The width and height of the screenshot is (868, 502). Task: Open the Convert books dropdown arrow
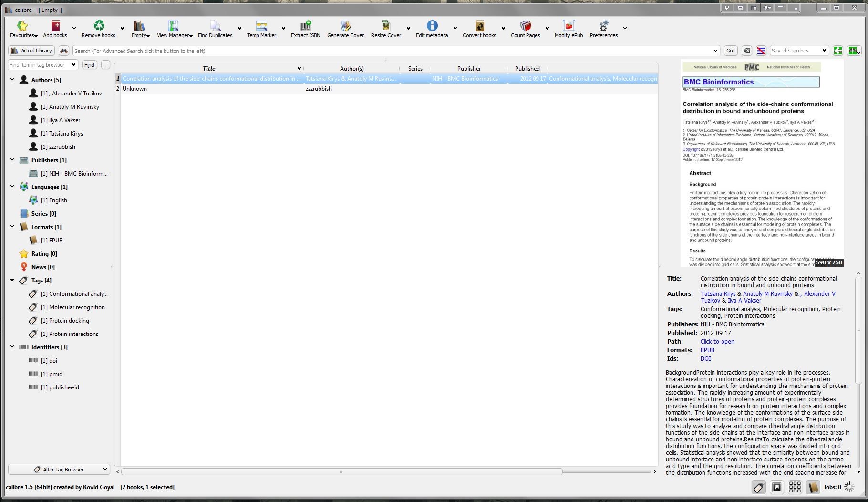click(x=502, y=29)
